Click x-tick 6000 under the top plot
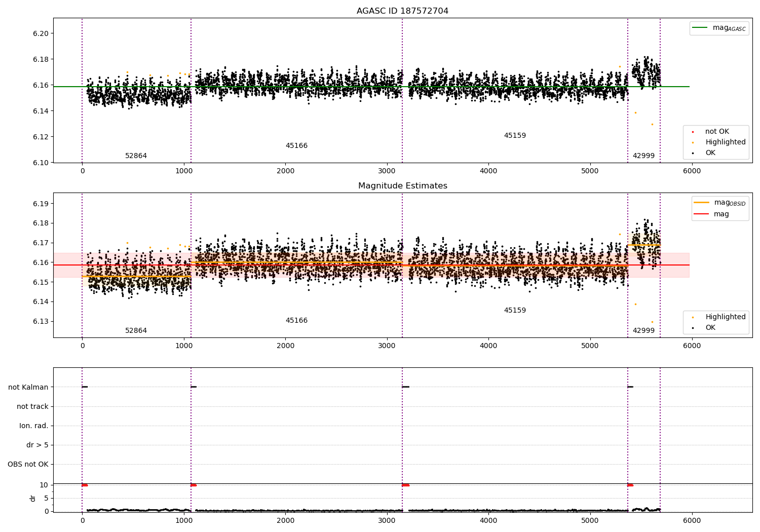 tap(692, 171)
